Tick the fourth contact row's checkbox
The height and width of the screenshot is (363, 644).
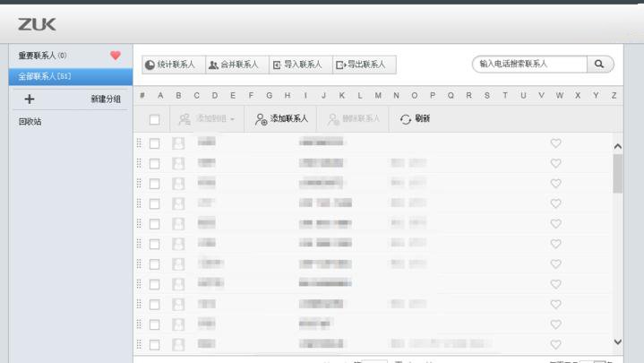coord(154,203)
